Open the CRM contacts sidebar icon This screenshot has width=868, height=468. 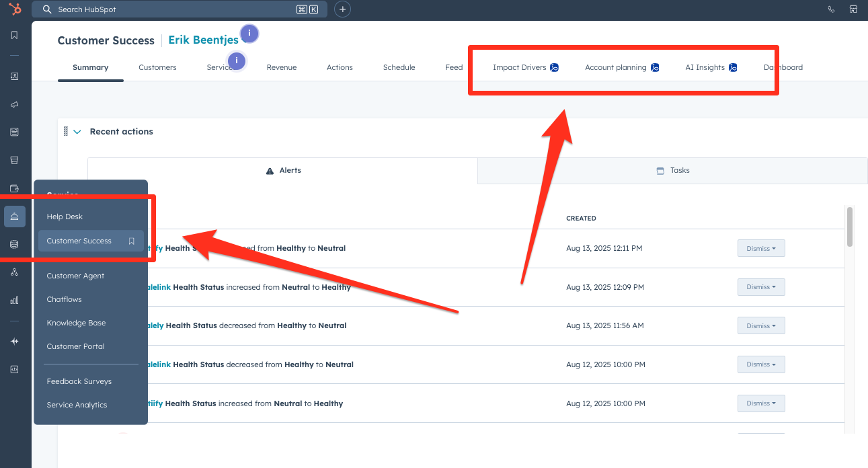[14, 77]
